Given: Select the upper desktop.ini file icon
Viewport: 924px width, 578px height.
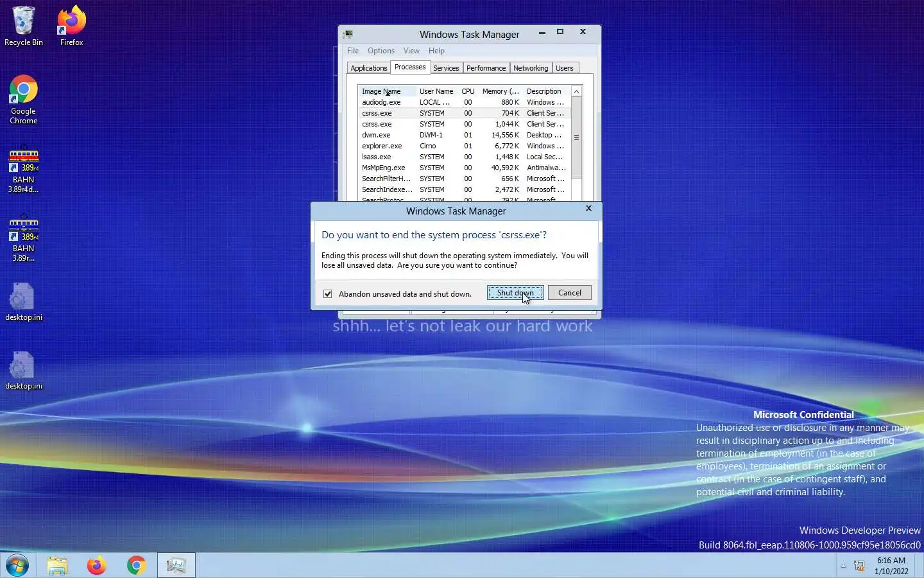Looking at the screenshot, I should 24,302.
